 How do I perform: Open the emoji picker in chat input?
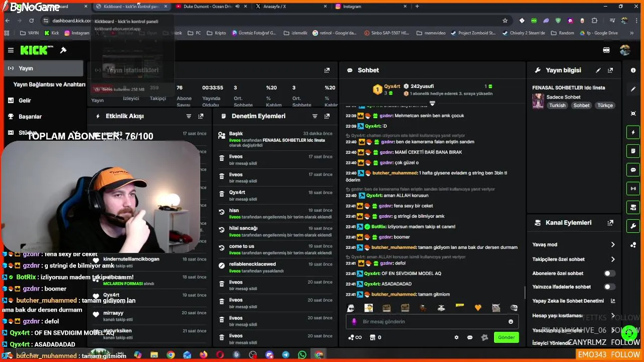pos(511,322)
